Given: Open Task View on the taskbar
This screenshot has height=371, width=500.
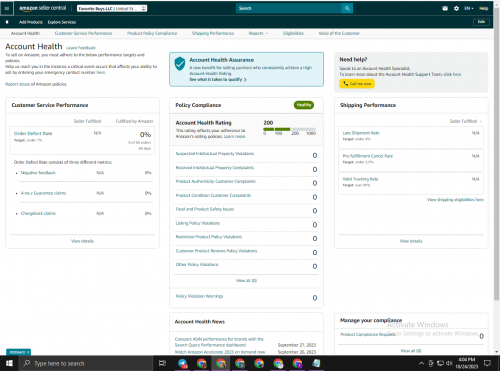Looking at the screenshot, I should [x=162, y=363].
